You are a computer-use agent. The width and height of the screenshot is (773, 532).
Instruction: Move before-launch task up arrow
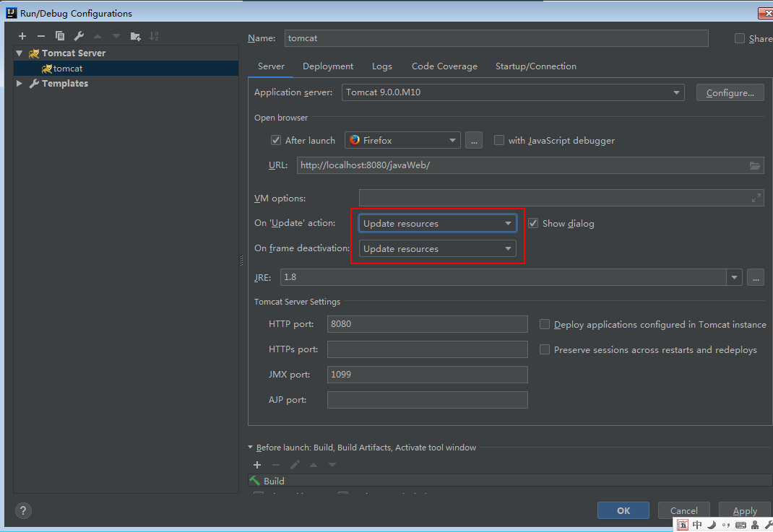[x=314, y=465]
